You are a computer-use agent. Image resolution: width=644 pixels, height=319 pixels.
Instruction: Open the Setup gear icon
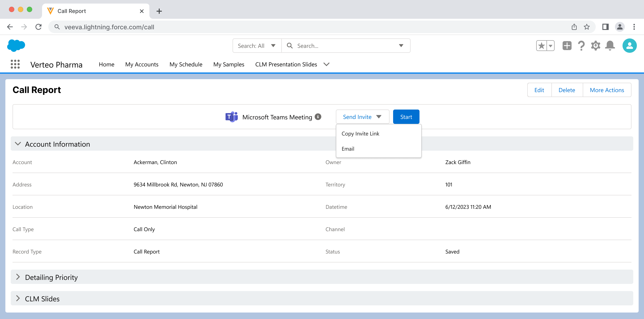tap(595, 46)
